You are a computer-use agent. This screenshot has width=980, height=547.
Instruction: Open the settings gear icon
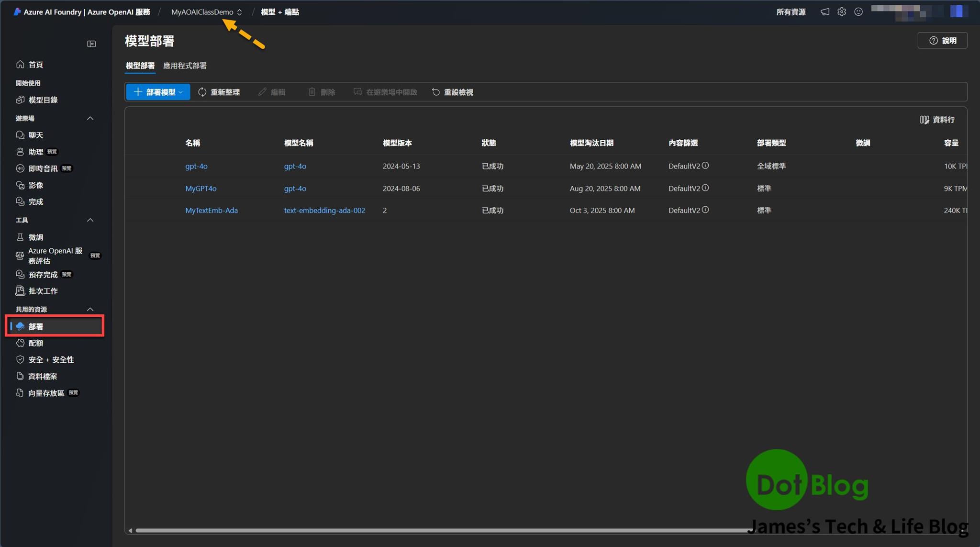(x=842, y=12)
